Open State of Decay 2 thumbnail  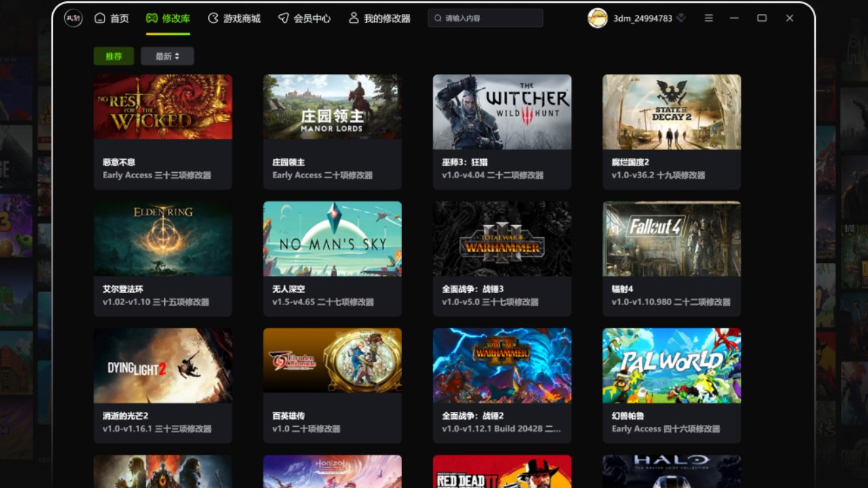pyautogui.click(x=672, y=112)
